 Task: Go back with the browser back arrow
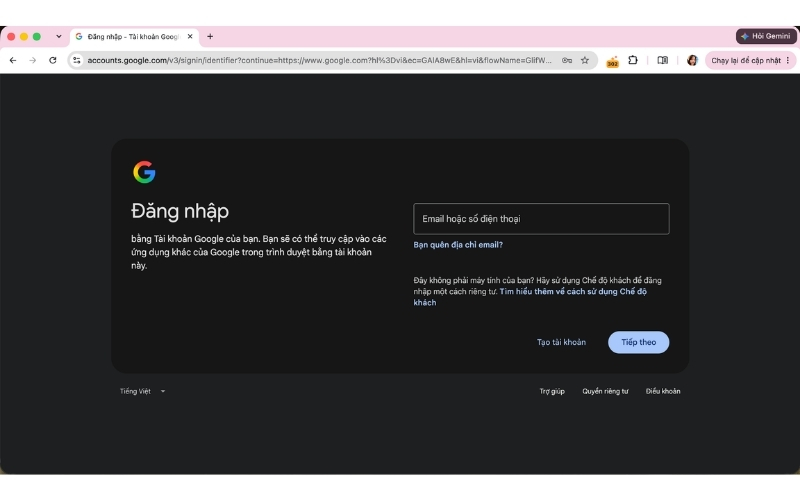13,60
